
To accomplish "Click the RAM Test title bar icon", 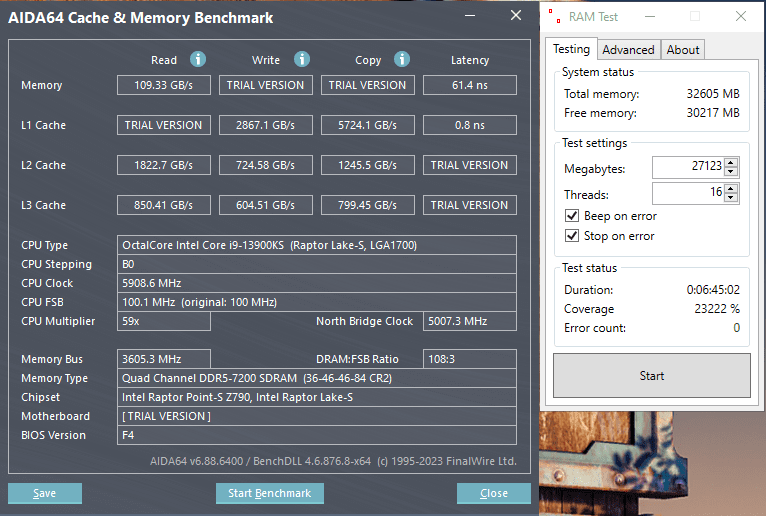I will click(554, 16).
